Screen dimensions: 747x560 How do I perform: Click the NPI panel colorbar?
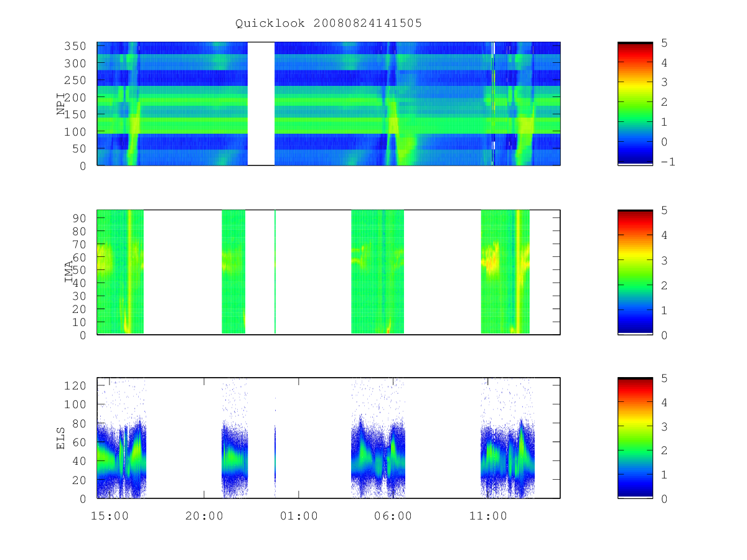tap(635, 104)
